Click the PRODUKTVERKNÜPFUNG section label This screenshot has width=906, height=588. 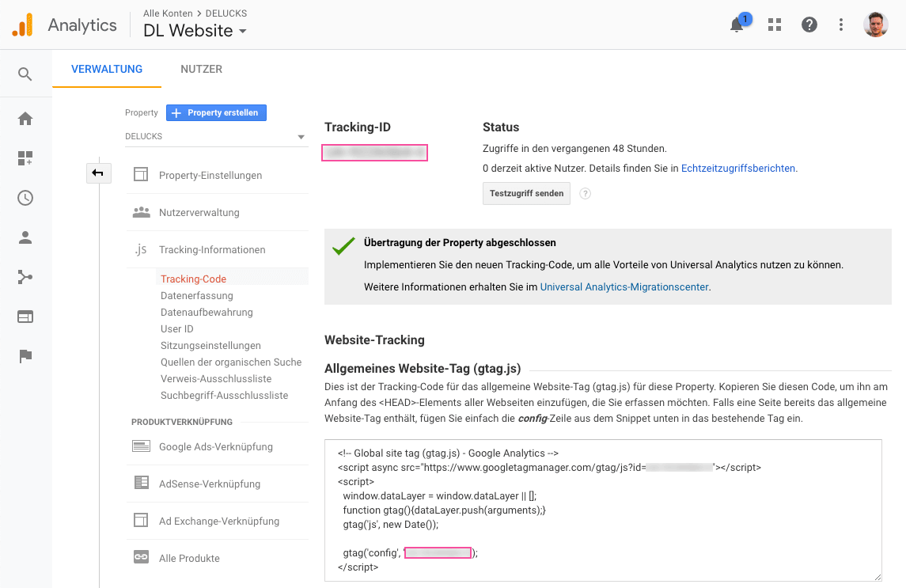[181, 422]
